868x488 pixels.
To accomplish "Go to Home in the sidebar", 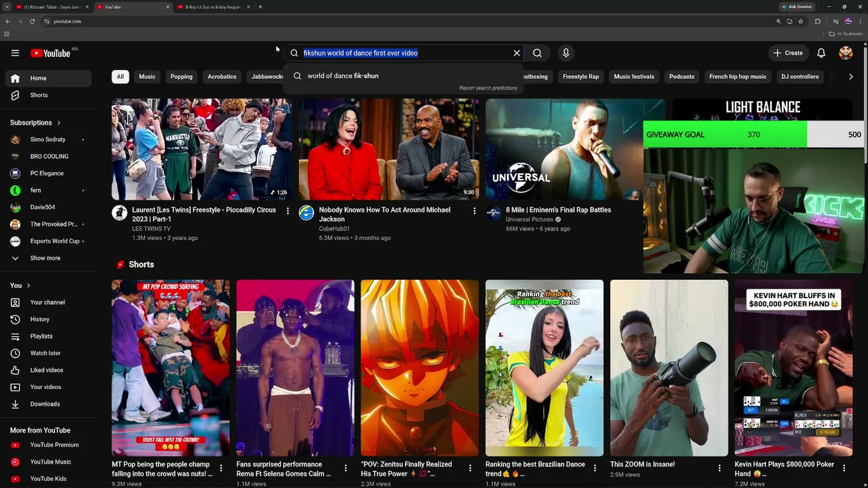I will click(x=48, y=78).
